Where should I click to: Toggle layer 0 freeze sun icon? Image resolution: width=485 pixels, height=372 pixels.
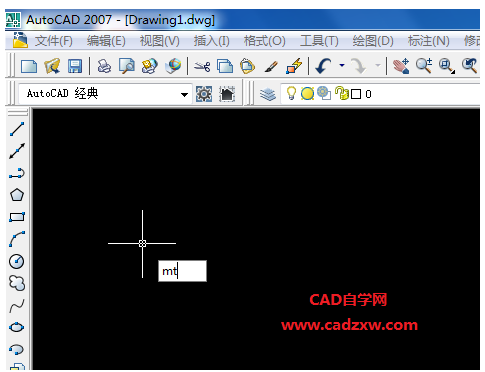[x=307, y=94]
